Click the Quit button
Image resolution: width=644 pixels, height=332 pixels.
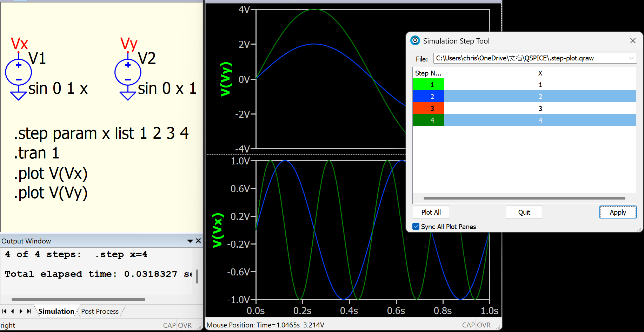(x=524, y=212)
